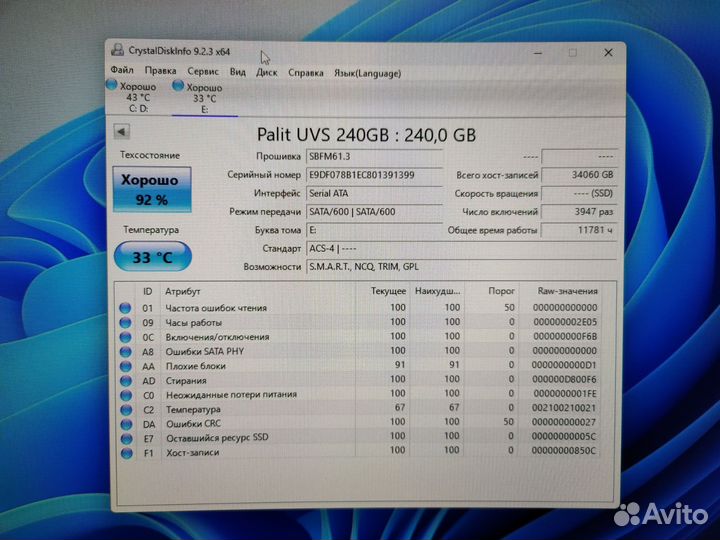Image resolution: width=720 pixels, height=540 pixels.
Task: Click the status dot for attribute A8
Action: (125, 352)
